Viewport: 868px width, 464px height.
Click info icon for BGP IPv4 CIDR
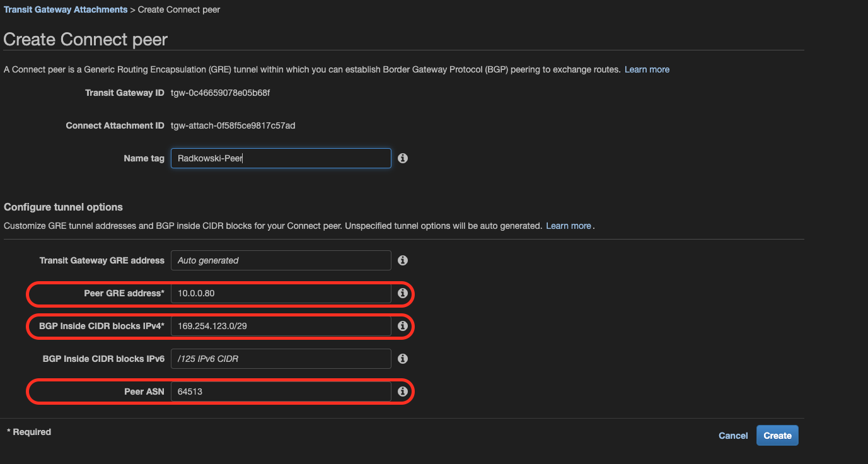(403, 326)
